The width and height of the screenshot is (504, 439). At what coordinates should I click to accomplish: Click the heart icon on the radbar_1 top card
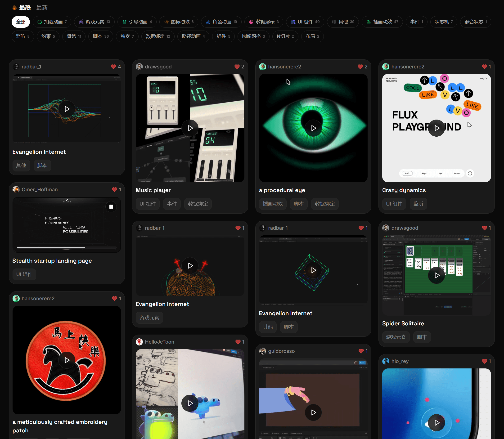click(x=113, y=67)
